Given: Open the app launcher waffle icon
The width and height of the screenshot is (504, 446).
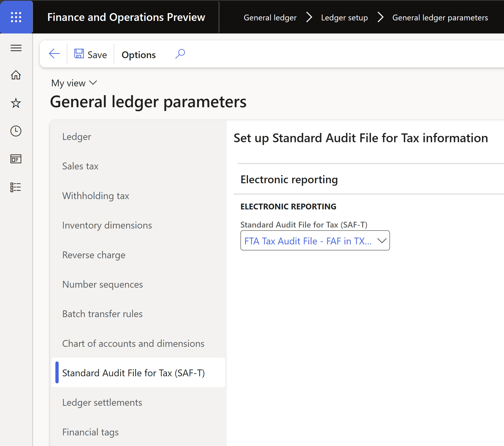Looking at the screenshot, I should (x=16, y=17).
